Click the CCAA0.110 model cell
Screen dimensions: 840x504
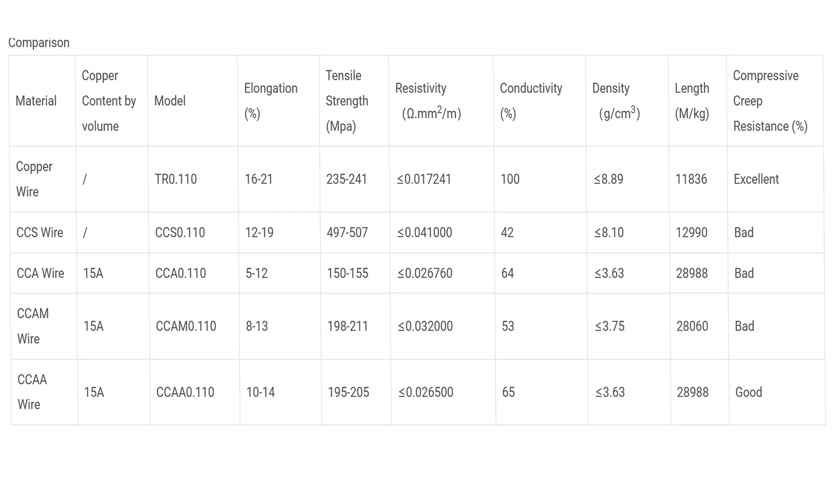coord(185,392)
